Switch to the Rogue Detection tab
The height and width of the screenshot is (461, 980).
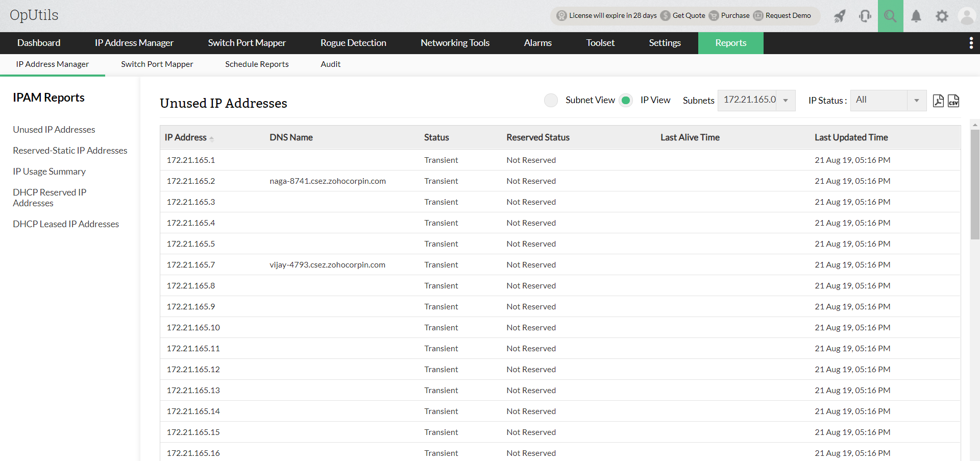pos(353,43)
